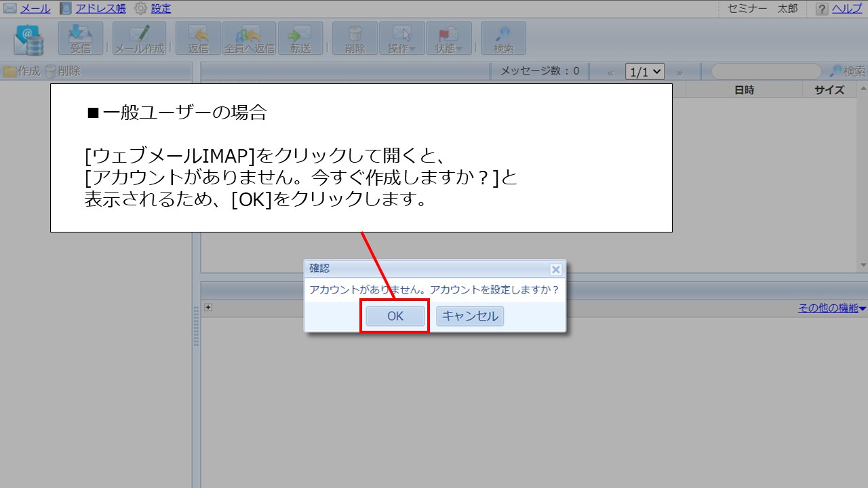Open the その他の機能 dropdown link
Viewport: 868px width, 488px height.
pyautogui.click(x=831, y=306)
